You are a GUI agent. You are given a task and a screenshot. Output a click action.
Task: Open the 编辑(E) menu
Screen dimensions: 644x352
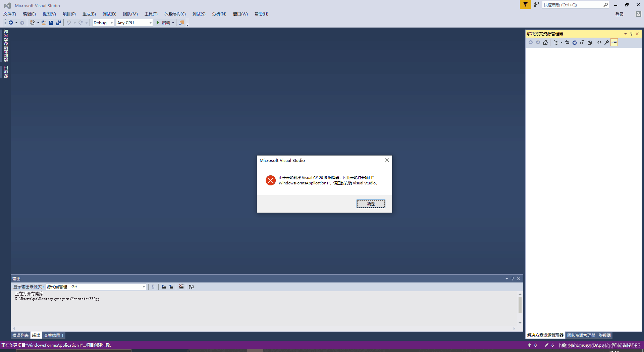pyautogui.click(x=29, y=14)
